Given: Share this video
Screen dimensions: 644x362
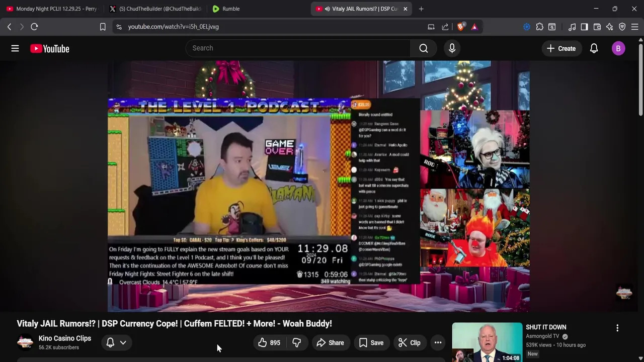Looking at the screenshot, I should pos(330,343).
